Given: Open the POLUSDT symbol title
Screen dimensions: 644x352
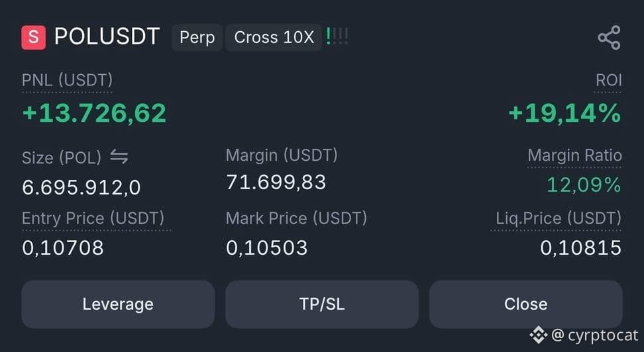Looking at the screenshot, I should click(107, 37).
